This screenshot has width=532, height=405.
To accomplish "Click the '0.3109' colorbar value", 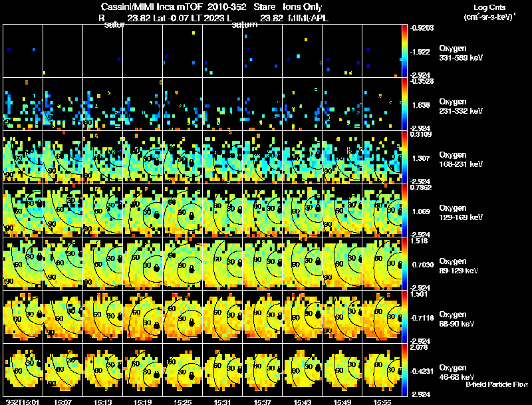I will [x=421, y=134].
